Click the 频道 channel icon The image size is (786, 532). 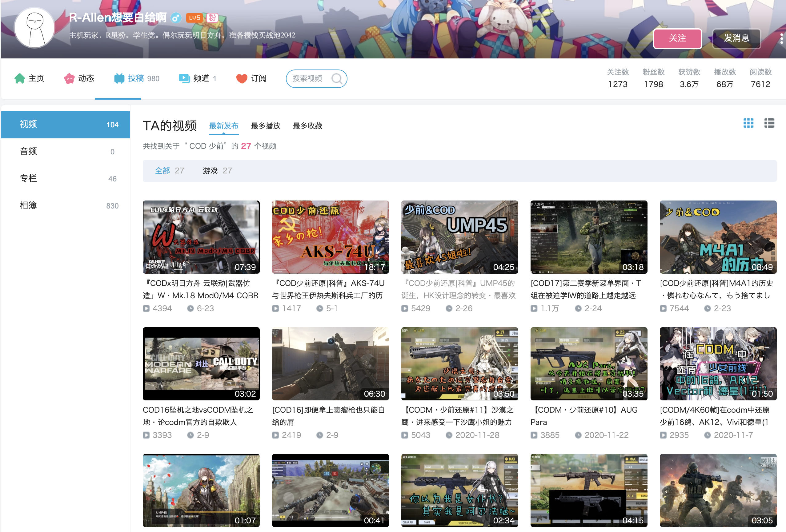coord(184,78)
